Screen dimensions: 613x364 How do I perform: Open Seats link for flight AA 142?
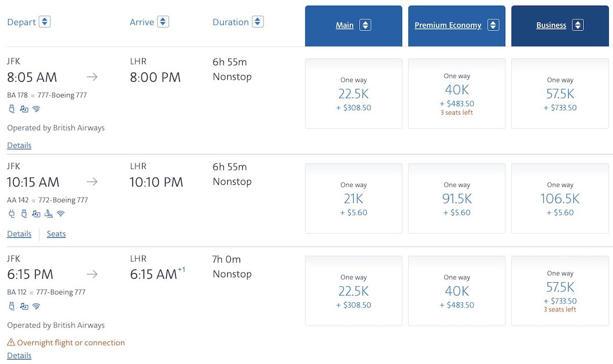[x=56, y=234]
